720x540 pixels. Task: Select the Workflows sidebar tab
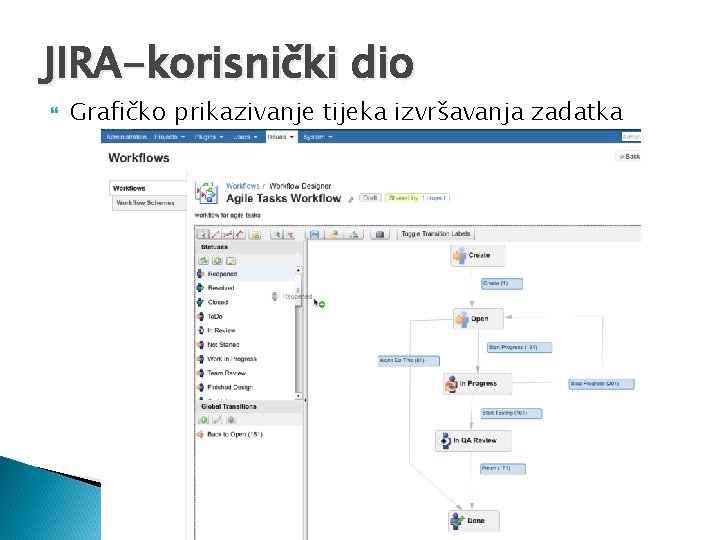pos(148,188)
